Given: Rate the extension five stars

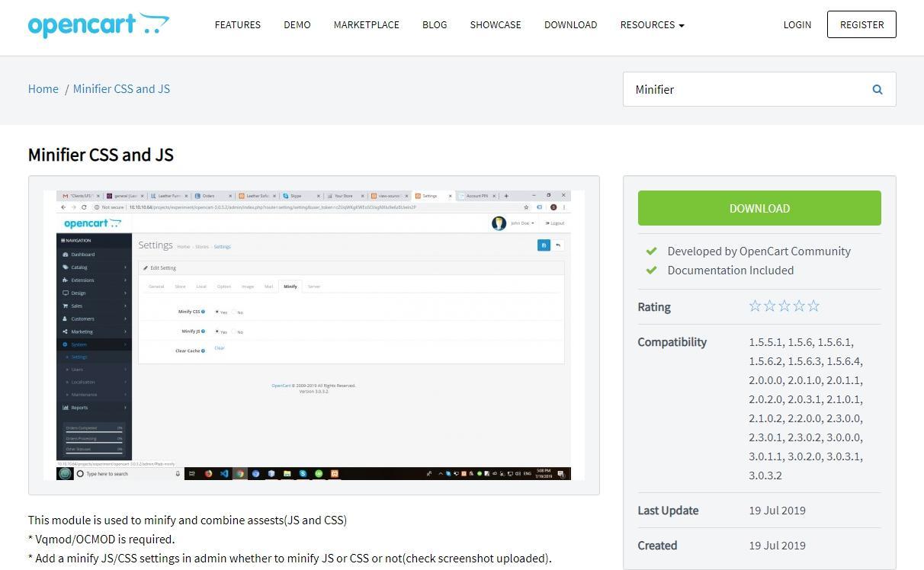Looking at the screenshot, I should (x=813, y=306).
